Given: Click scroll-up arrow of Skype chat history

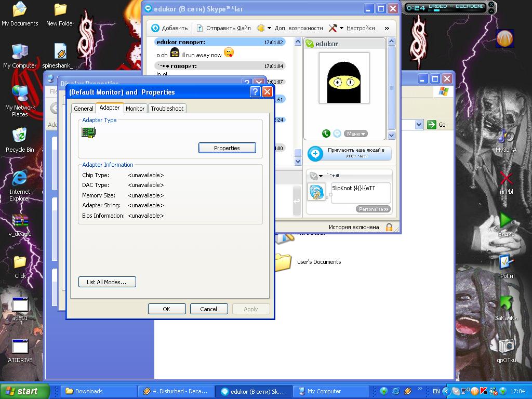Looking at the screenshot, I should [298, 42].
